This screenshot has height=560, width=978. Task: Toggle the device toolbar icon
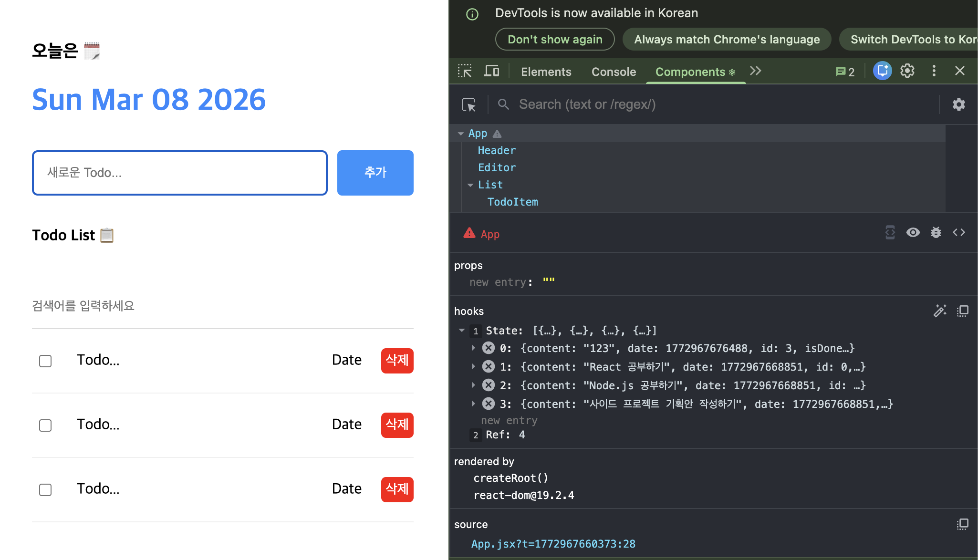pos(491,72)
